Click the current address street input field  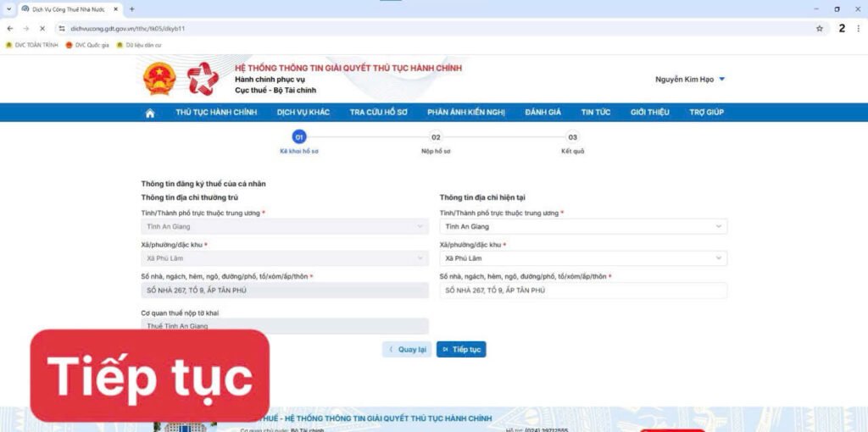583,291
